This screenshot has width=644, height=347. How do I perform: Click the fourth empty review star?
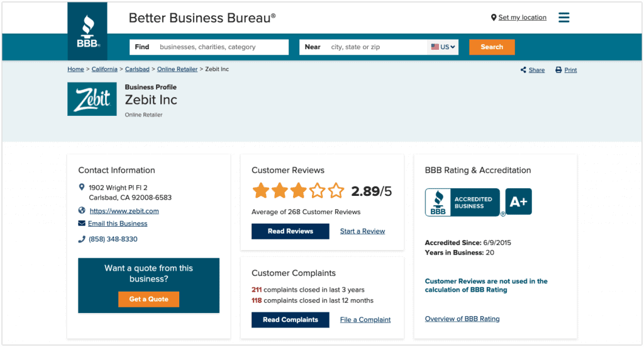pyautogui.click(x=317, y=191)
